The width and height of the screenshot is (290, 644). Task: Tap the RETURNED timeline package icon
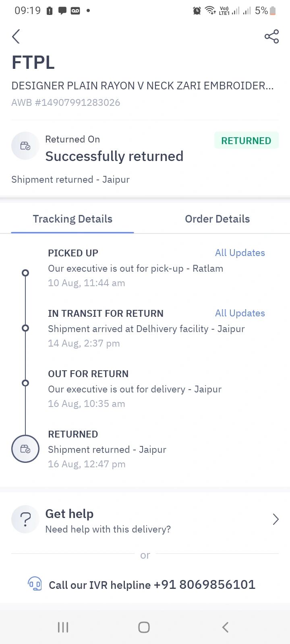click(25, 449)
